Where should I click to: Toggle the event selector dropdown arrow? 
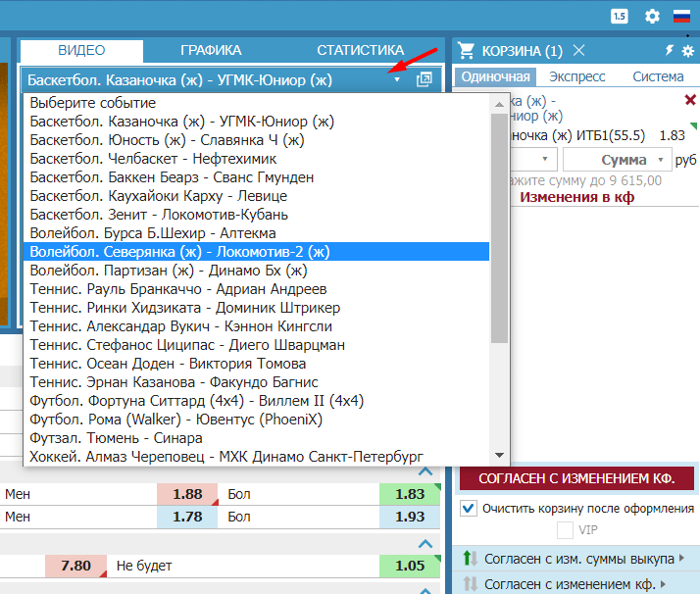pyautogui.click(x=397, y=79)
